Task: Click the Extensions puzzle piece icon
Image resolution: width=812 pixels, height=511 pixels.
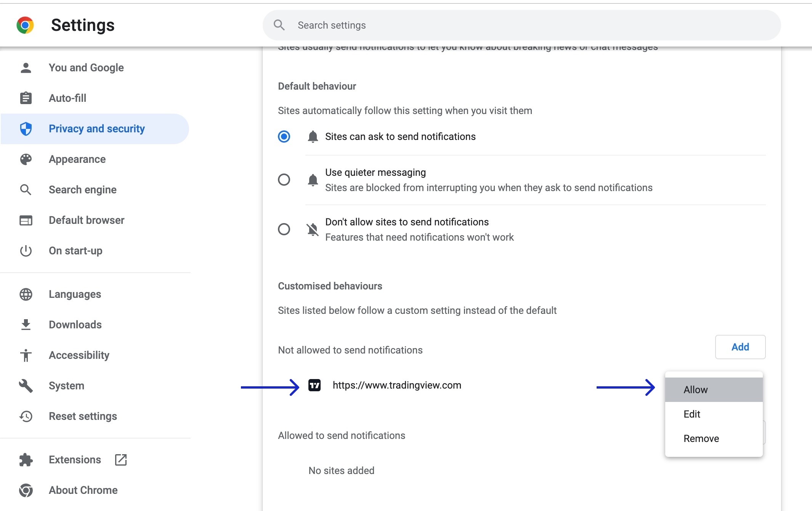Action: click(x=26, y=460)
